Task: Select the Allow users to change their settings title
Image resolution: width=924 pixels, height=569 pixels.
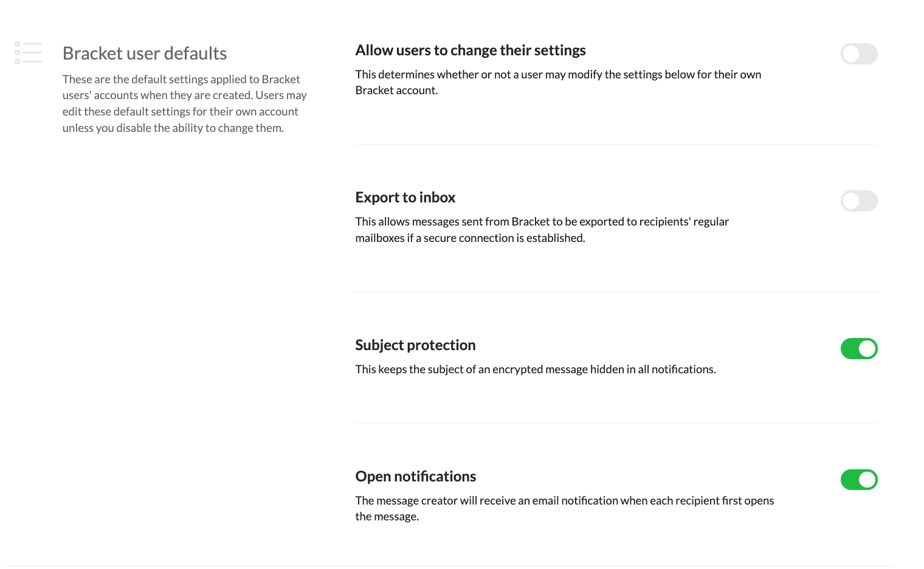Action: pos(470,50)
